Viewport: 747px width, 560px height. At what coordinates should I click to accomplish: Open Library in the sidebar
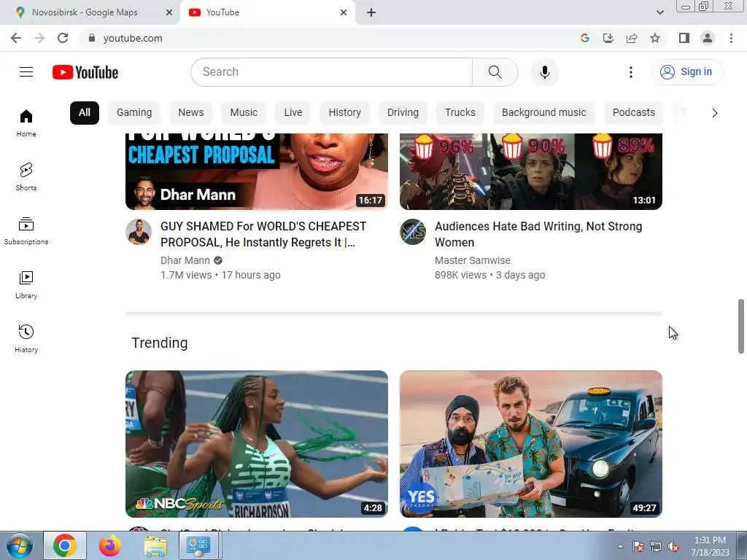pos(26,285)
